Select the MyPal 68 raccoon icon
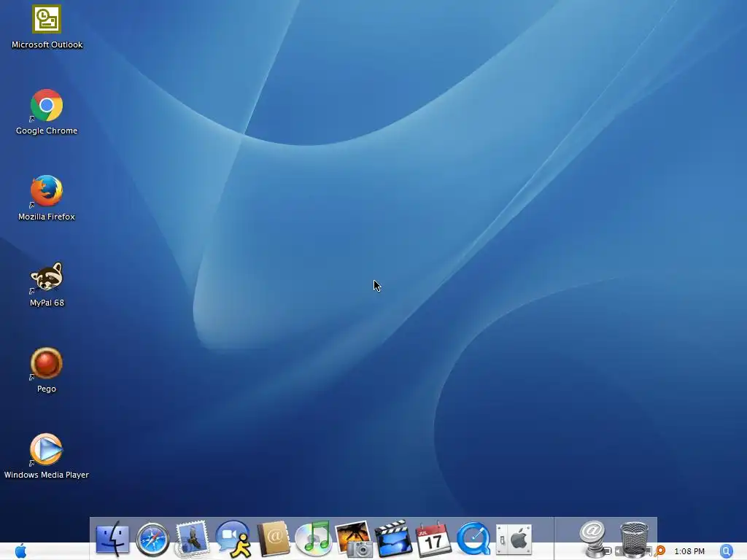The width and height of the screenshot is (747, 560). (47, 276)
